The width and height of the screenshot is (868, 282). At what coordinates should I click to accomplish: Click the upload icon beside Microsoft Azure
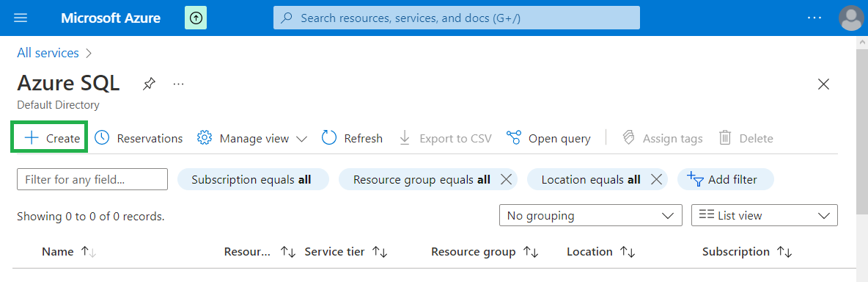pos(196,18)
